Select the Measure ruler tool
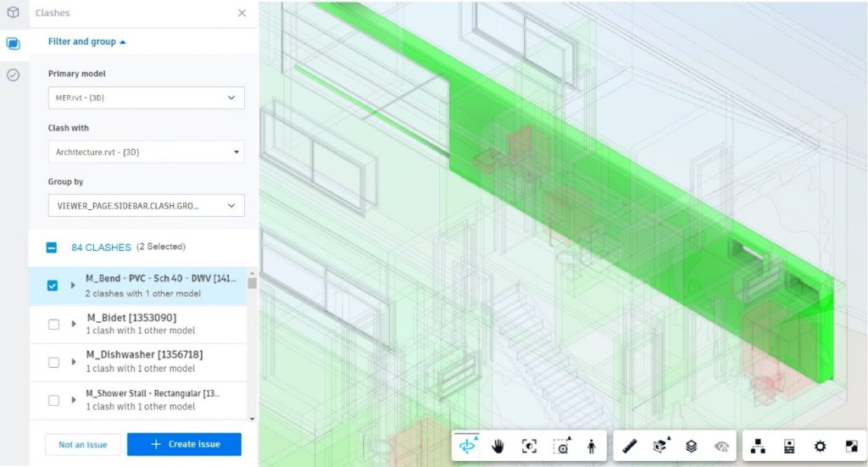 pyautogui.click(x=630, y=446)
